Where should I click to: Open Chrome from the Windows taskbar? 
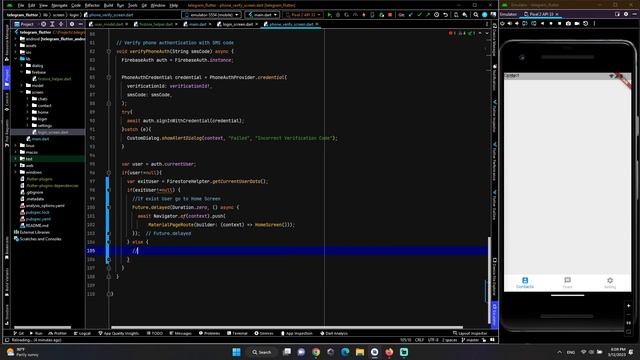316,352
